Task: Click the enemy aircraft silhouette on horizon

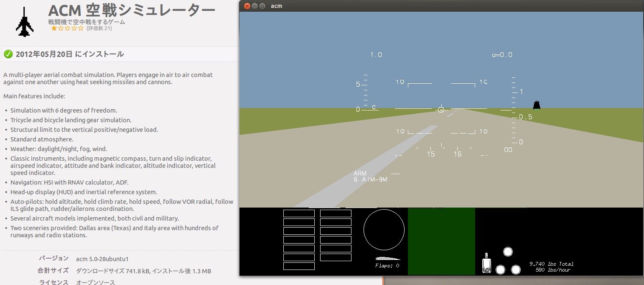Action: [537, 105]
